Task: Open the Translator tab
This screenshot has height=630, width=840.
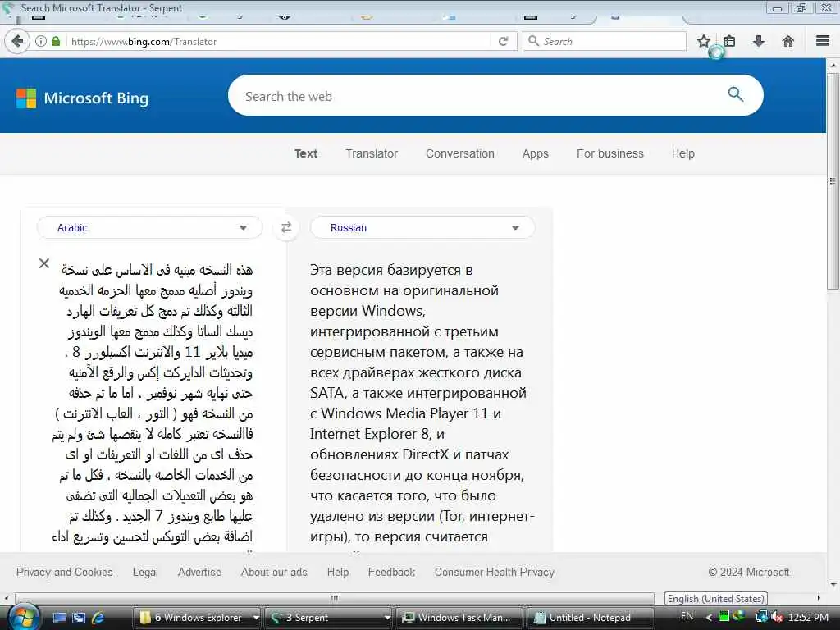Action: [372, 153]
